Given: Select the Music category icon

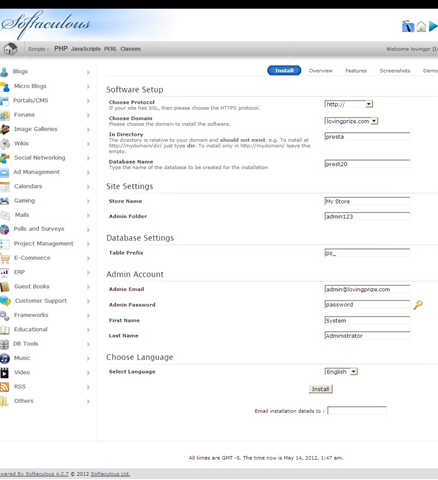Looking at the screenshot, I should (5, 358).
